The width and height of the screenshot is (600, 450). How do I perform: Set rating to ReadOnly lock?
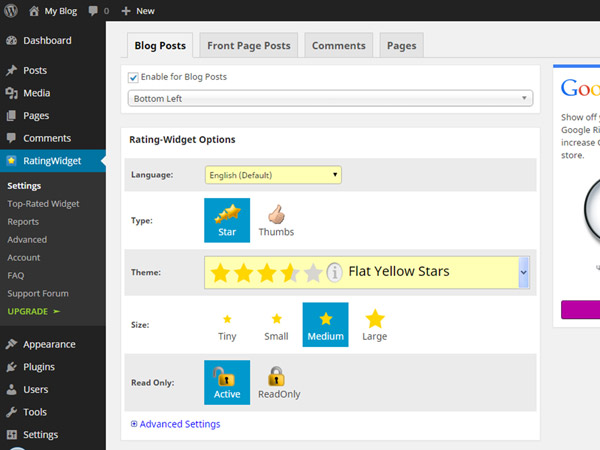(276, 382)
